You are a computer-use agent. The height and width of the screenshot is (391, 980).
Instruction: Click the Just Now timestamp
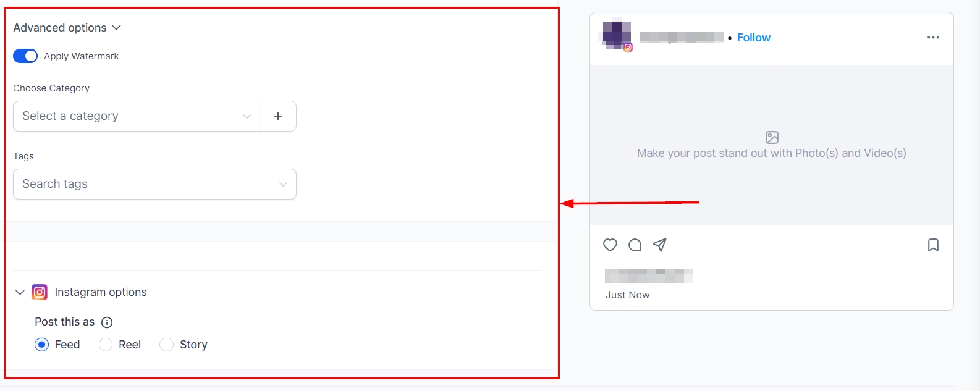pyautogui.click(x=628, y=295)
